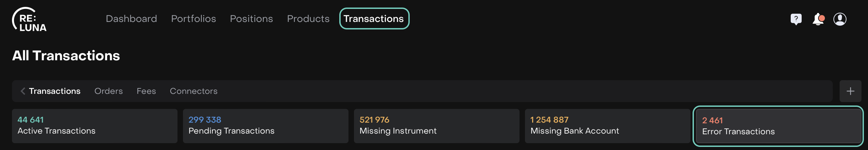Filter by Missing Bank Account card
This screenshot has width=868, height=150.
(x=607, y=126)
